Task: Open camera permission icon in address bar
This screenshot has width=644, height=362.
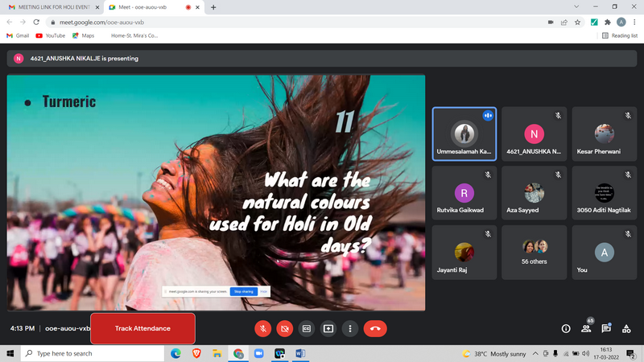Action: click(551, 23)
